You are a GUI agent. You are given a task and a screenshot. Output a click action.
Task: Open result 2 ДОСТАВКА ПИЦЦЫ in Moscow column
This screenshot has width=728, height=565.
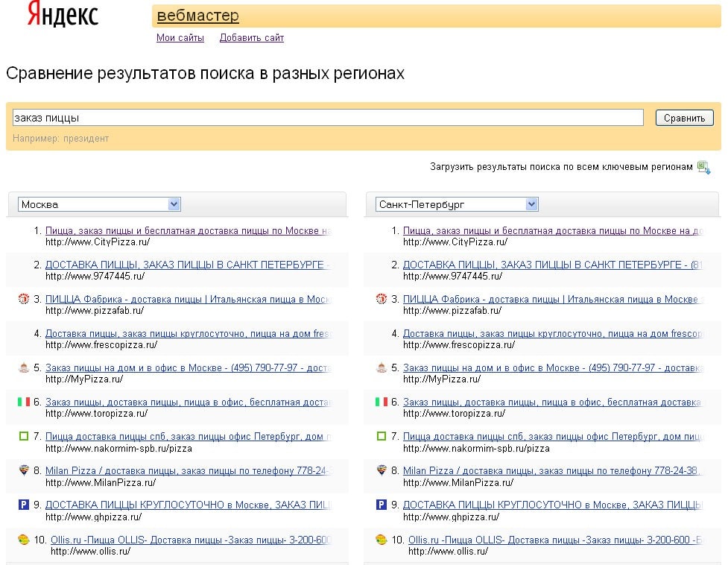point(187,265)
